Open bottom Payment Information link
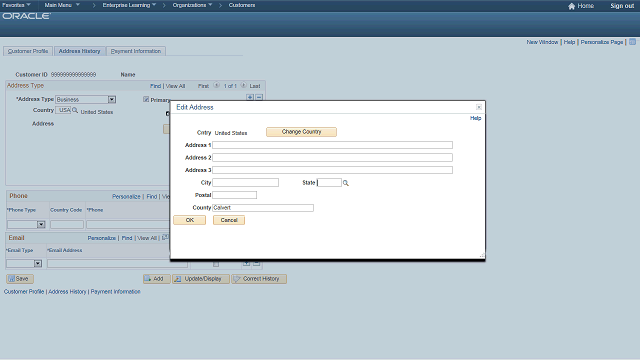 point(116,292)
